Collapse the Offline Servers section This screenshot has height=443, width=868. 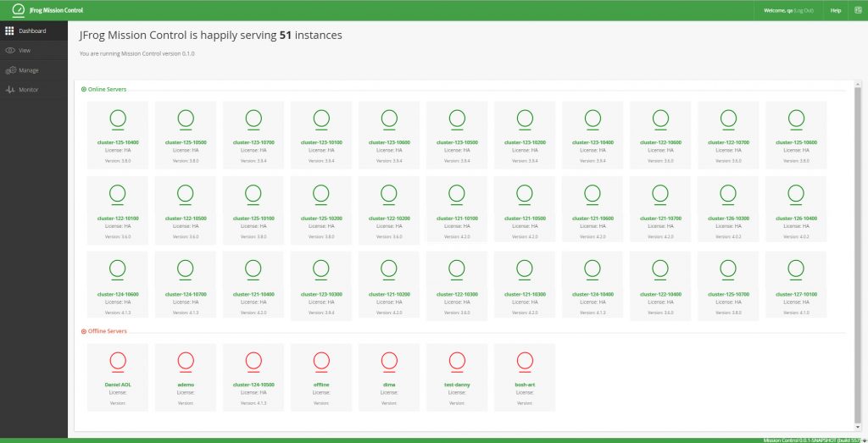(x=84, y=331)
